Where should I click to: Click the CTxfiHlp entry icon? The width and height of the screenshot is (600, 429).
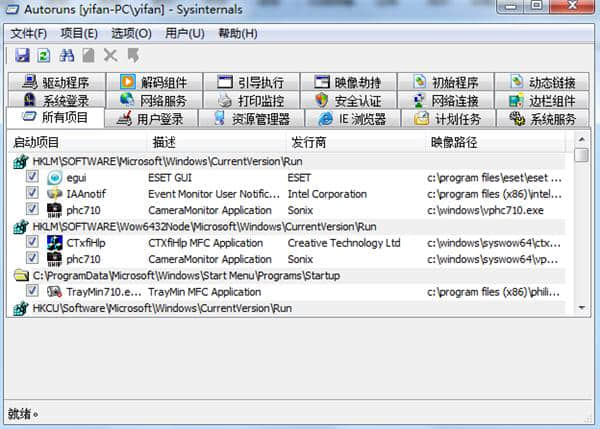(x=54, y=243)
